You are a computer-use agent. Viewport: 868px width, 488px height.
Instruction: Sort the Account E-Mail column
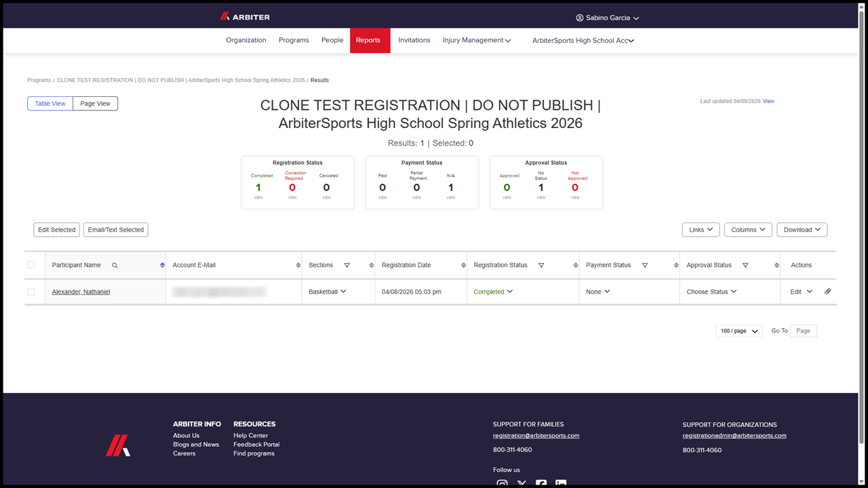coord(298,266)
